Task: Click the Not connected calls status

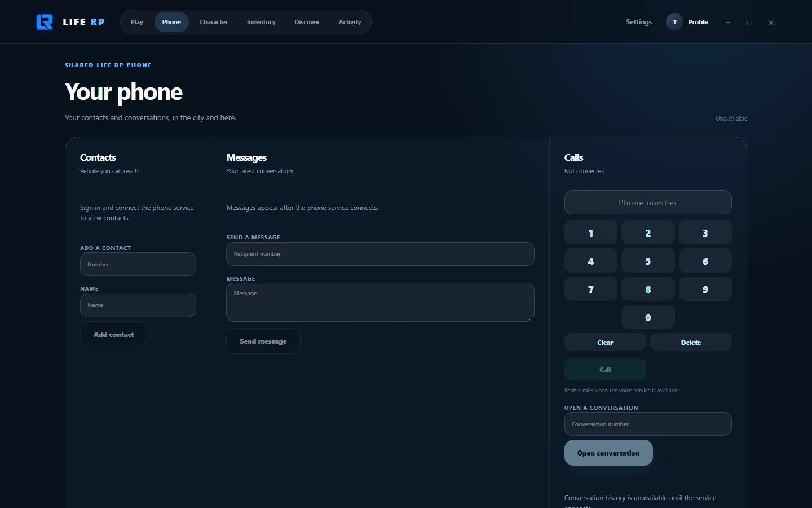Action: pyautogui.click(x=584, y=171)
